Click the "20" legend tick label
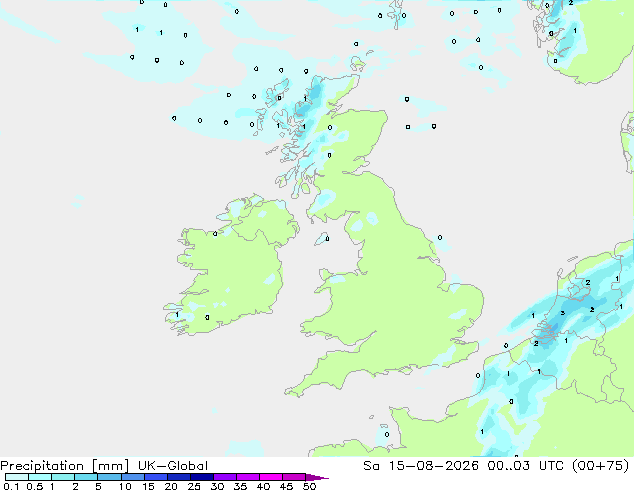The width and height of the screenshot is (634, 490). pos(171,486)
